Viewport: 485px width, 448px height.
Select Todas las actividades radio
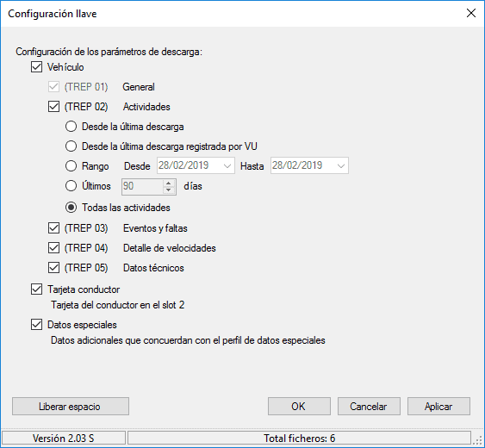pos(71,208)
